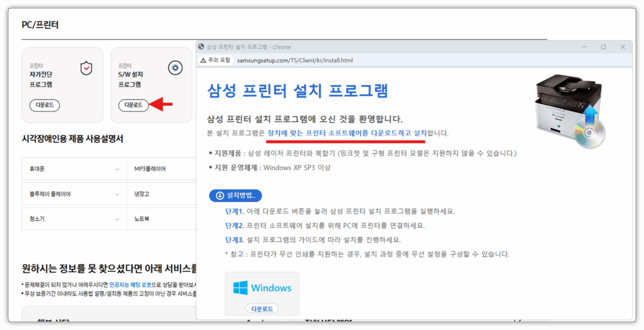Download the printer self-diagnosis program

[x=45, y=105]
